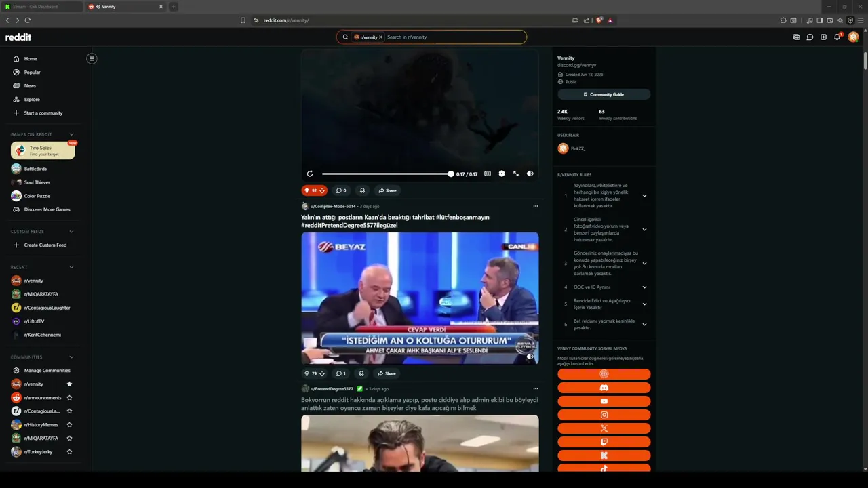Click the page vertical scrollbar
This screenshot has width=868, height=488.
(x=865, y=61)
